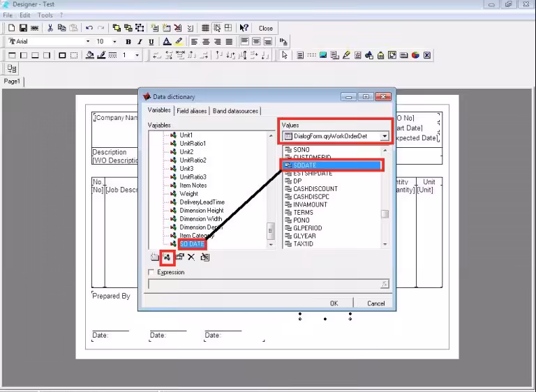Center text horizontally

(x=206, y=42)
